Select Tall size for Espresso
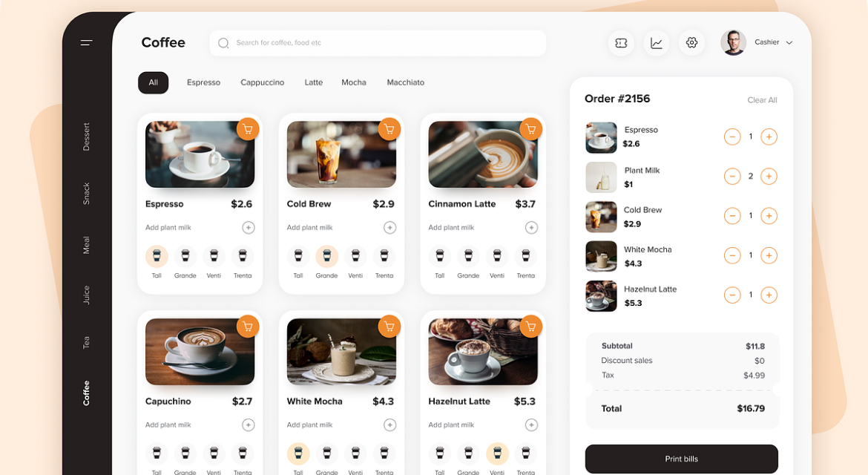 [x=157, y=256]
